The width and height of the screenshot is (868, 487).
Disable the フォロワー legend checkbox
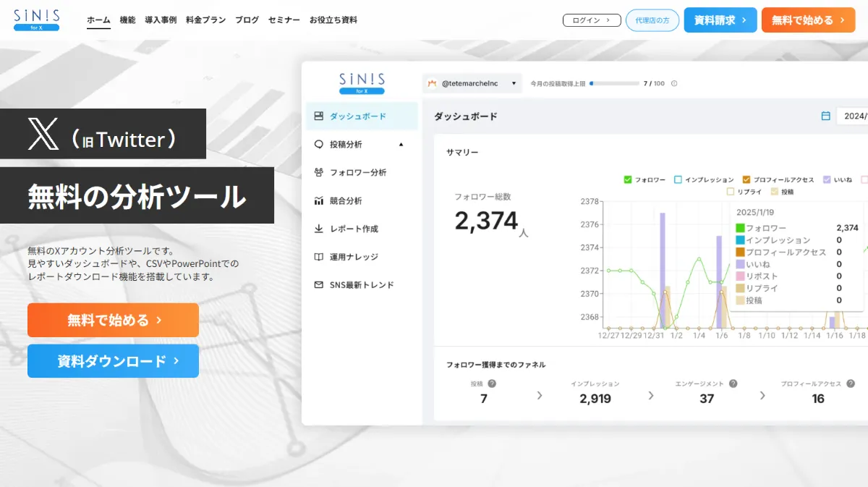point(627,179)
